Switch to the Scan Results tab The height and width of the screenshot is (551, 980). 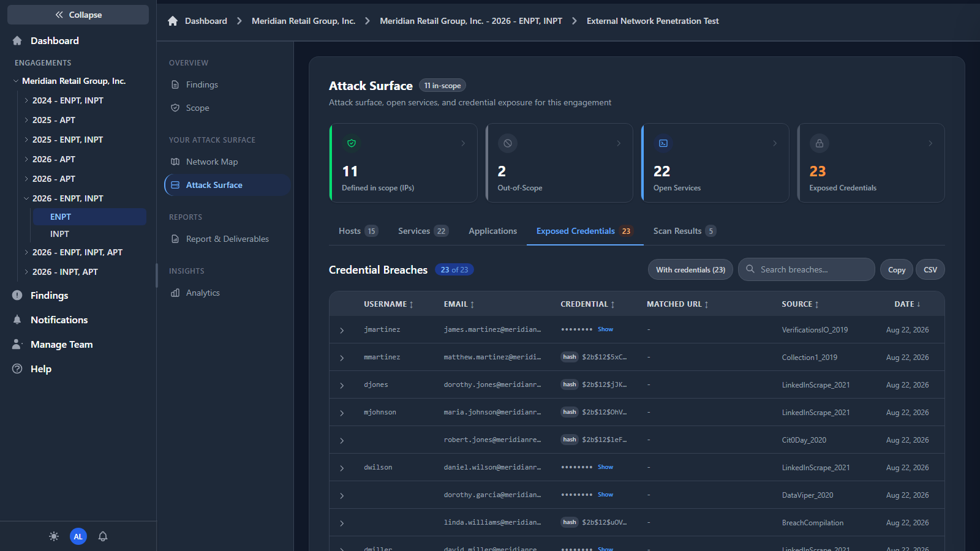[685, 231]
